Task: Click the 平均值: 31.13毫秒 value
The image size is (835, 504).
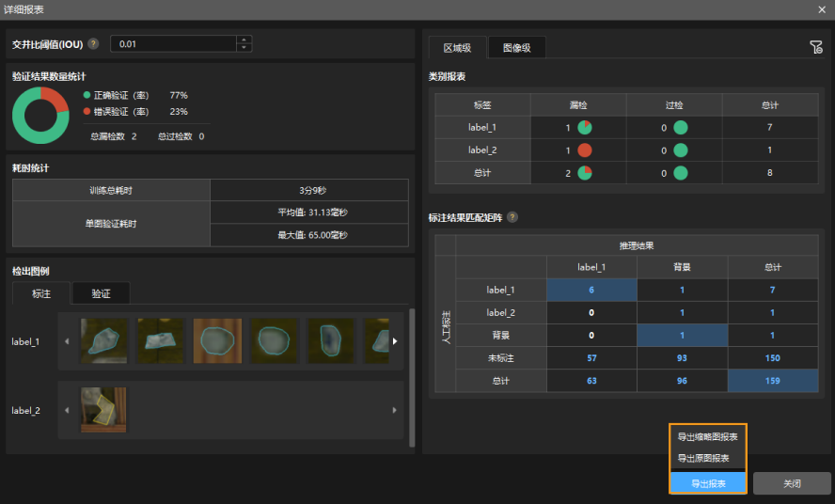Action: tap(312, 213)
